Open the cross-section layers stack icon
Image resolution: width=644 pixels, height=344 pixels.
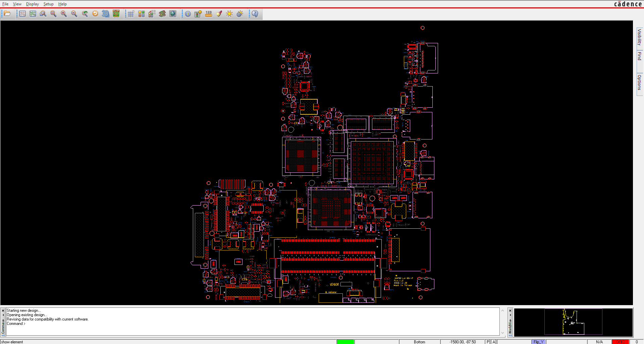pos(162,14)
